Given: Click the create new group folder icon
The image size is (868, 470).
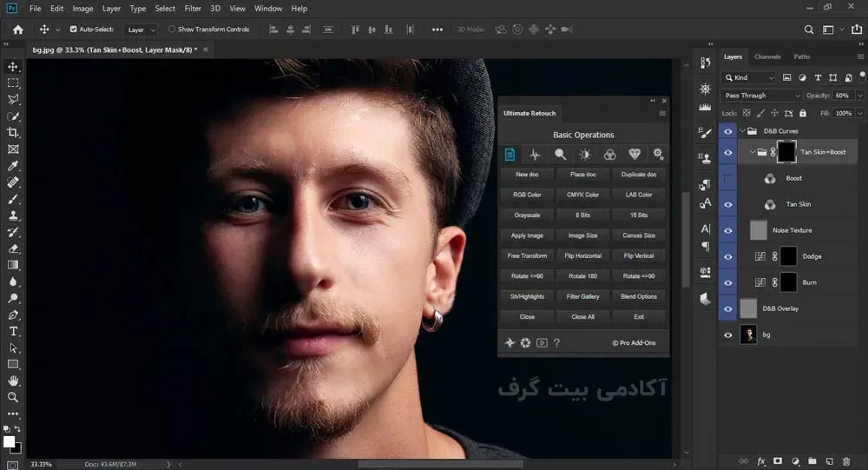Looking at the screenshot, I should click(x=812, y=461).
